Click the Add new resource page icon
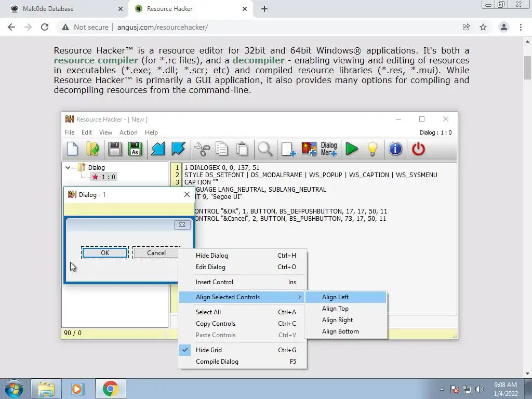 pyautogui.click(x=288, y=149)
